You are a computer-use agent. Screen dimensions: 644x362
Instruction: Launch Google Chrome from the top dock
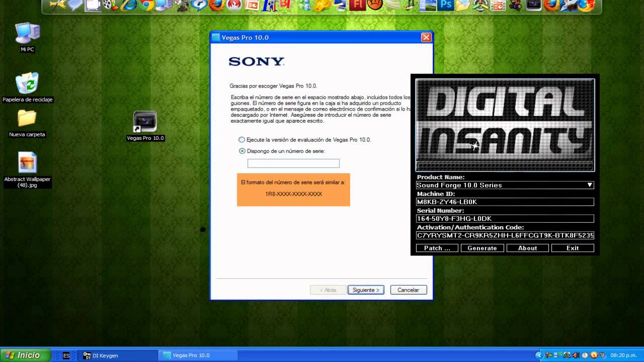146,5
